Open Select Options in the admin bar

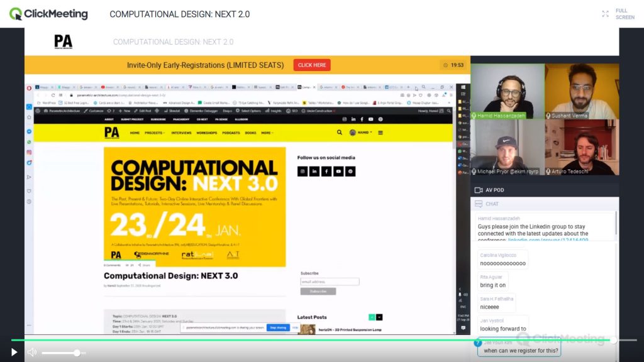(x=248, y=111)
